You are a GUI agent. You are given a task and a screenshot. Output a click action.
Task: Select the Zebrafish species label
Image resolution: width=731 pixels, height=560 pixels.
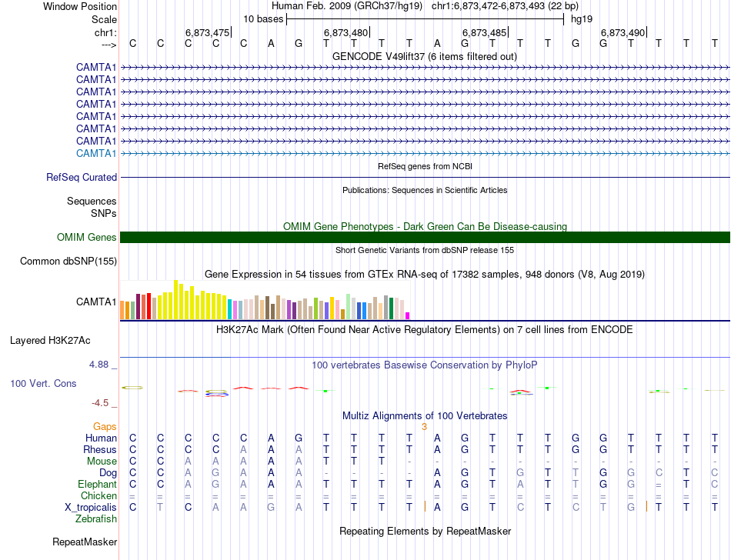(95, 518)
